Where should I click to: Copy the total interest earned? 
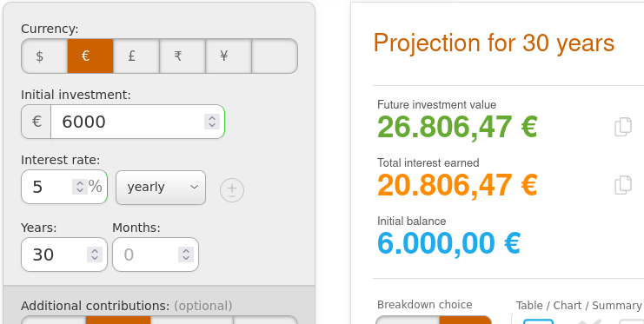[623, 185]
